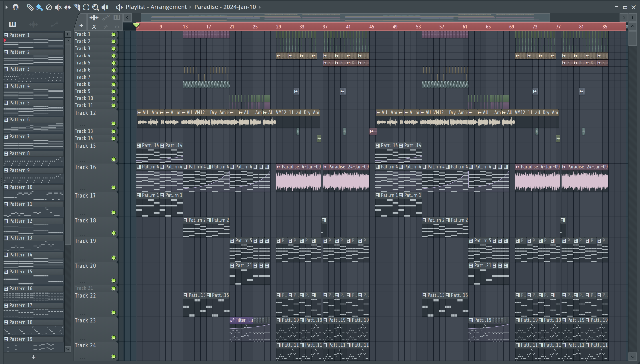Click the playlist vertical scrollbar handle
Screen dimensions: 640x364
click(x=632, y=38)
